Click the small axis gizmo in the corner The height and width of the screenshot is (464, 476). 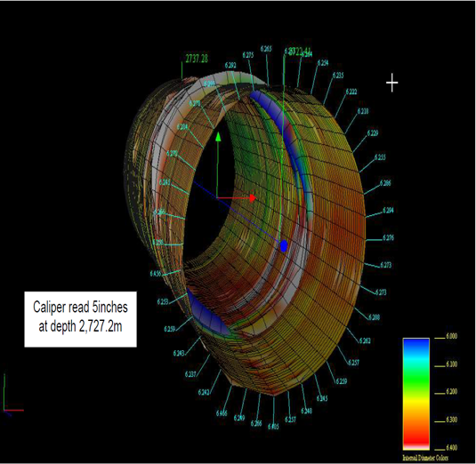12,395
